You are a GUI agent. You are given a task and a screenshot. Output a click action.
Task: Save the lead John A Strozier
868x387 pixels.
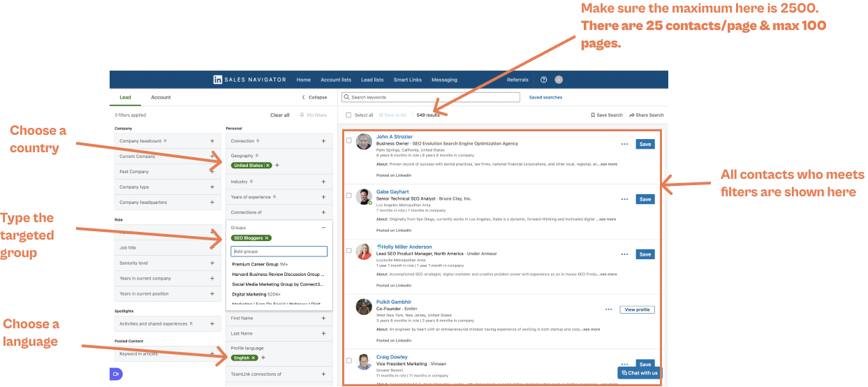pos(645,145)
